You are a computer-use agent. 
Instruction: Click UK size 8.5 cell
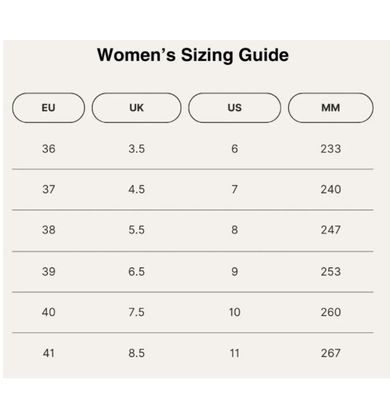136,353
